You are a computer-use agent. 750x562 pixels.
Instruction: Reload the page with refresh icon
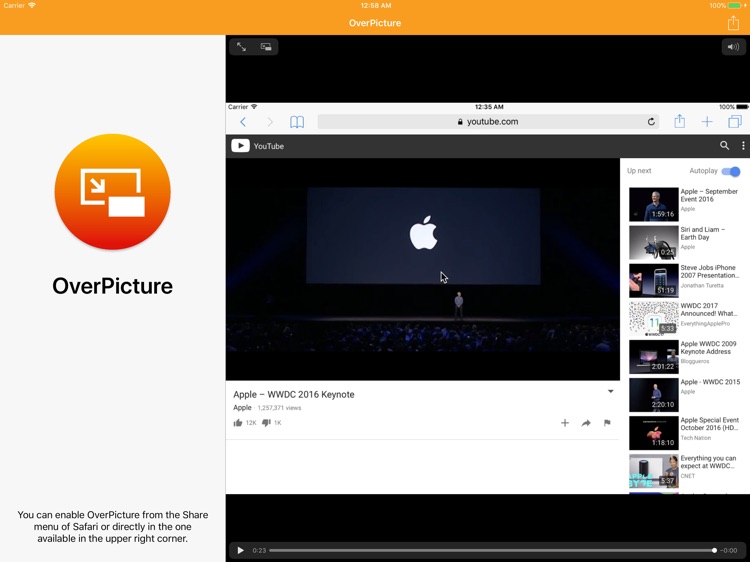click(651, 121)
